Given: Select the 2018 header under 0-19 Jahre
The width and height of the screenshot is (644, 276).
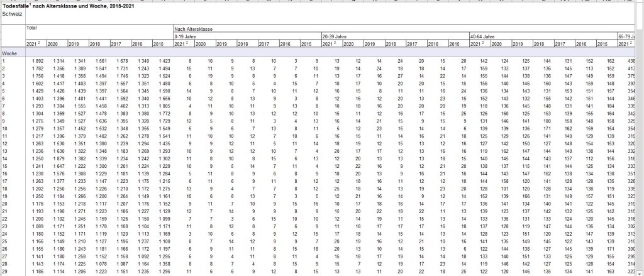Looking at the screenshot, I should point(246,44).
